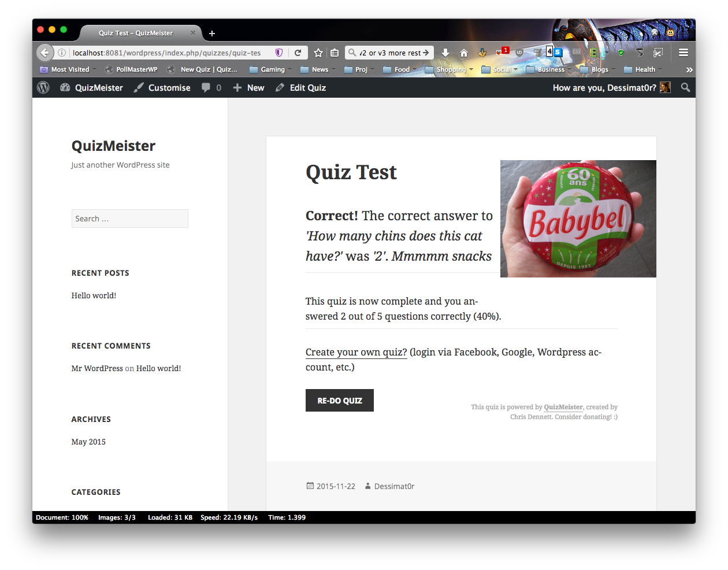Viewport: 728px width, 570px height.
Task: Click the blue S extension icon
Action: [x=558, y=52]
